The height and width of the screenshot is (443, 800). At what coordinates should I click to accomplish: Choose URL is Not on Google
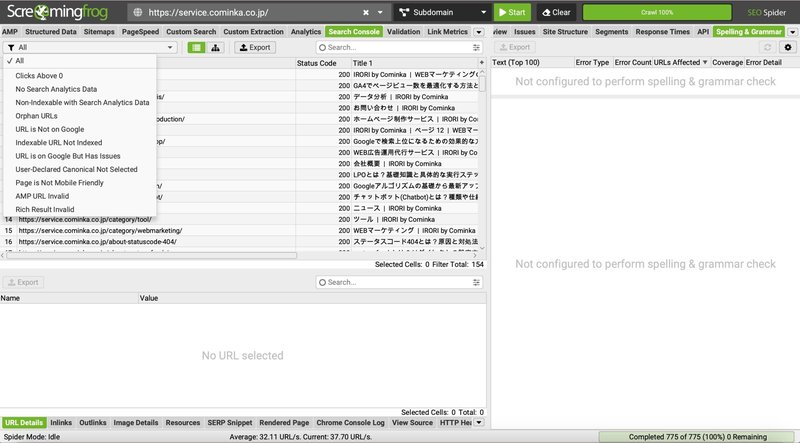coord(80,129)
